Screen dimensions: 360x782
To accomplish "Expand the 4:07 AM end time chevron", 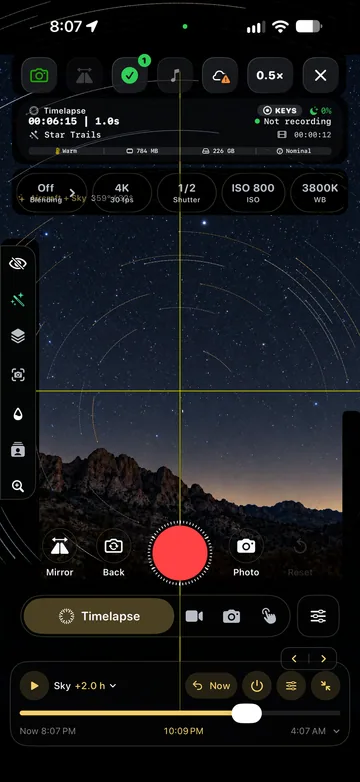I will click(337, 731).
